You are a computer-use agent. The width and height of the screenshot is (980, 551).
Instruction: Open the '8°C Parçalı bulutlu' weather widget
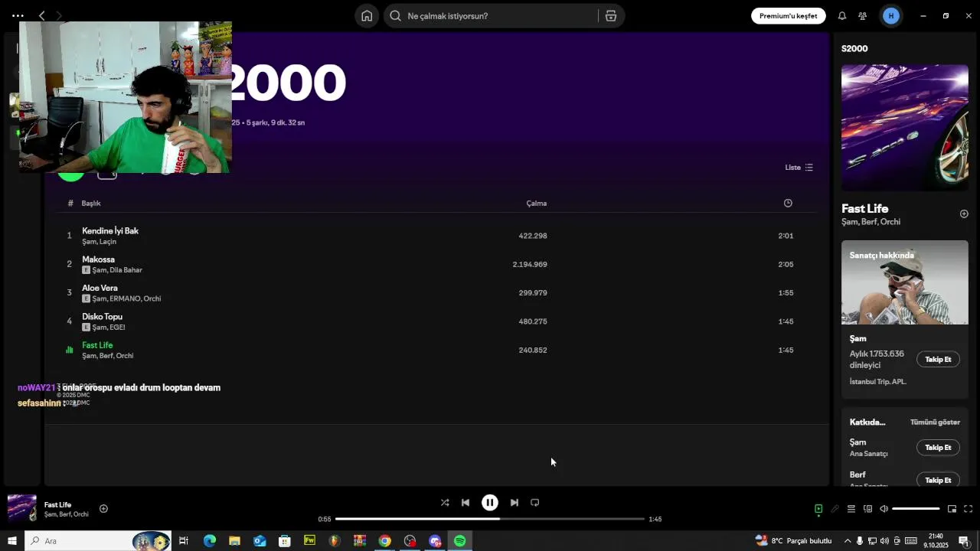coord(794,541)
